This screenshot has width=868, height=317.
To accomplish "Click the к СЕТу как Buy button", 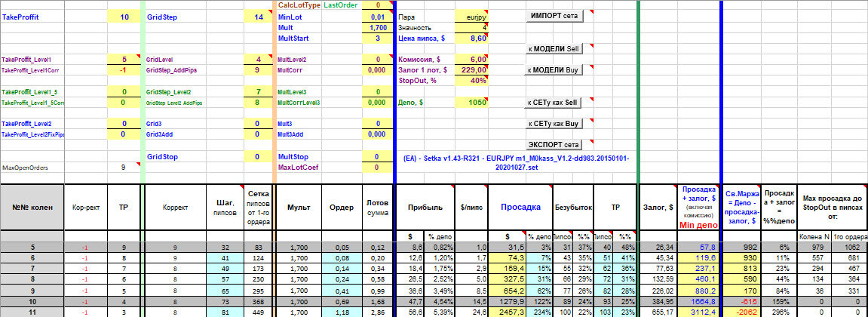I will [x=554, y=124].
